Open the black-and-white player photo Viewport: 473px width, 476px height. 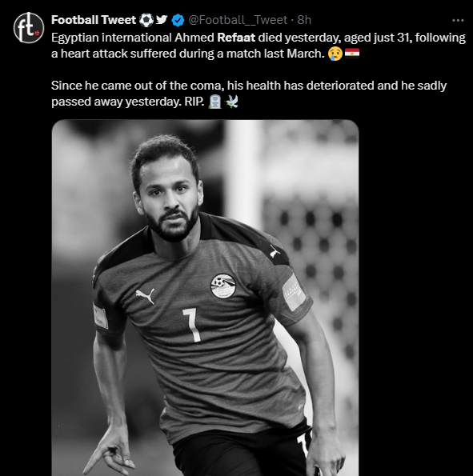206,298
